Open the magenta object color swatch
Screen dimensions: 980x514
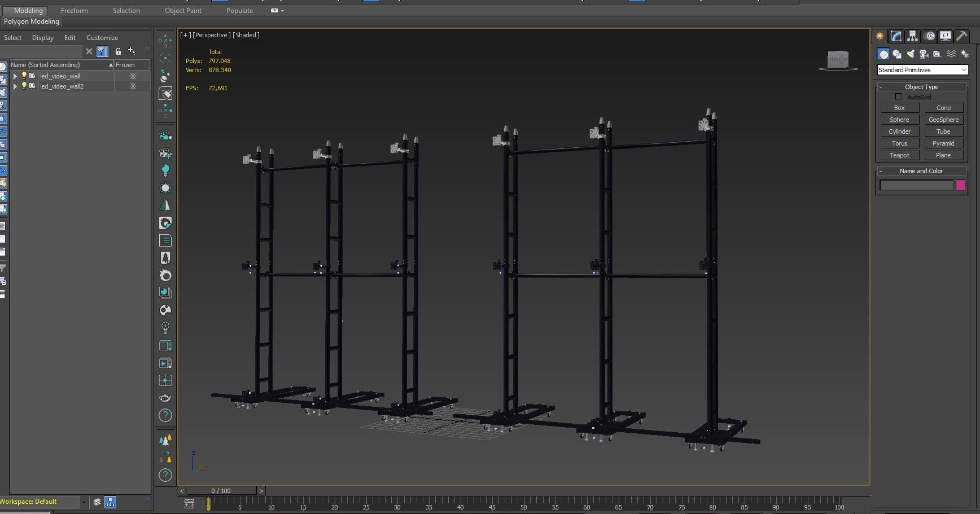coord(960,185)
